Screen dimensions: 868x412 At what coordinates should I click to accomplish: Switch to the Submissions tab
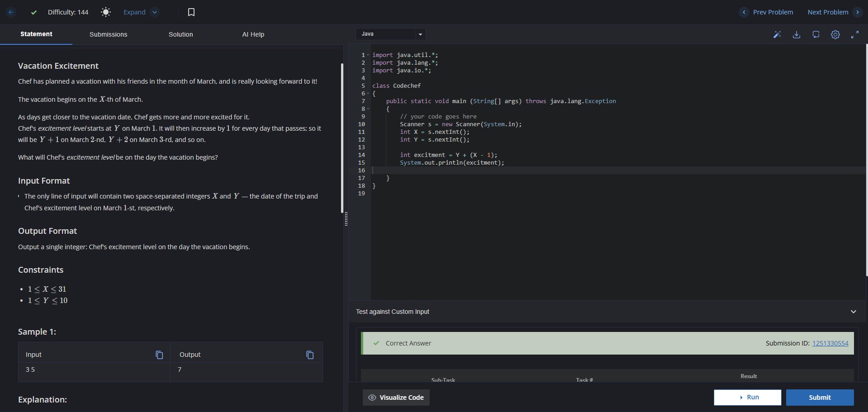pos(108,34)
